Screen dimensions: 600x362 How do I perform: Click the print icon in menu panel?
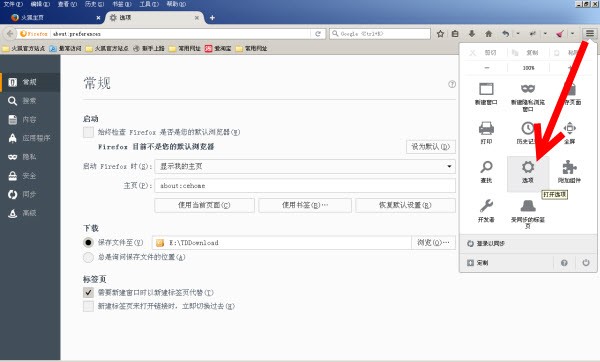pyautogui.click(x=486, y=133)
